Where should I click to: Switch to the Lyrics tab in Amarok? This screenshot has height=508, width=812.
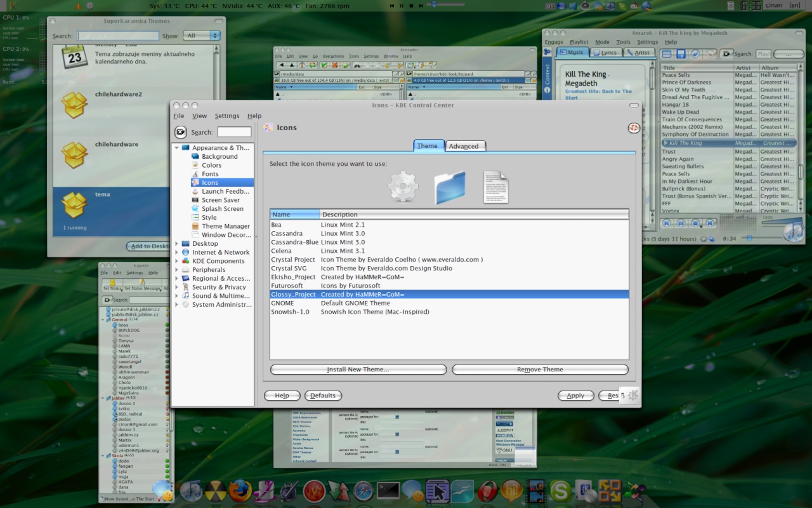[605, 53]
